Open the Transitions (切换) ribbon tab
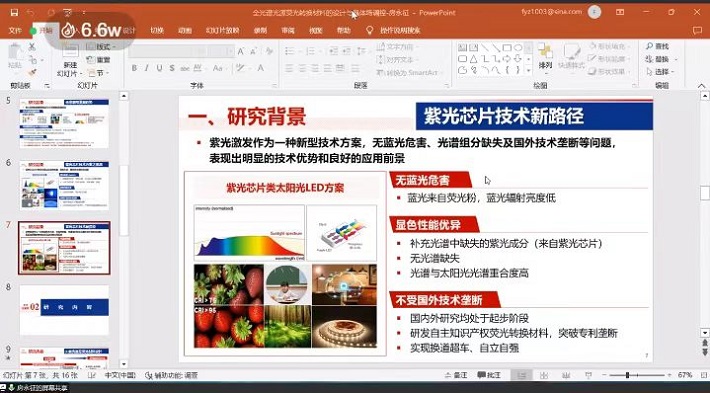Image resolution: width=710 pixels, height=393 pixels. (x=157, y=30)
